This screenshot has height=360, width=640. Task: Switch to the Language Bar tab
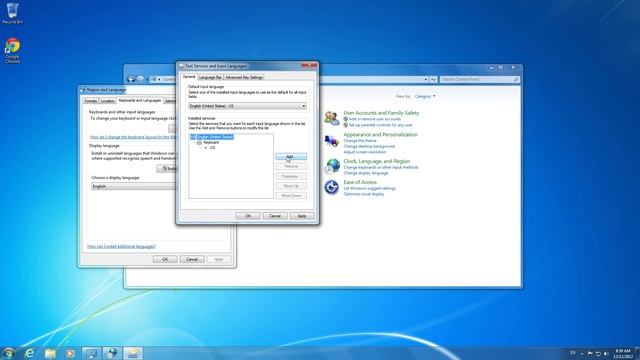[x=210, y=77]
